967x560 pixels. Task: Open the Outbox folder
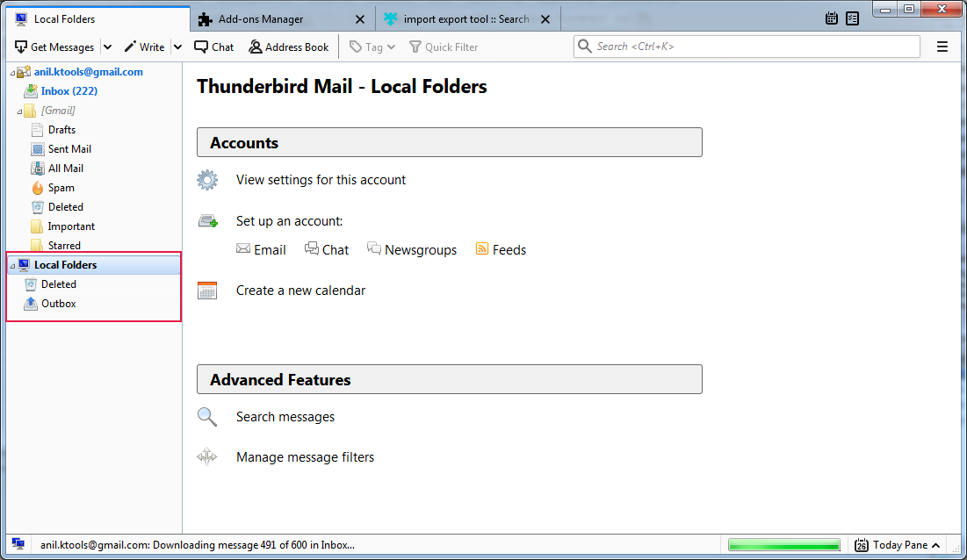pos(59,304)
